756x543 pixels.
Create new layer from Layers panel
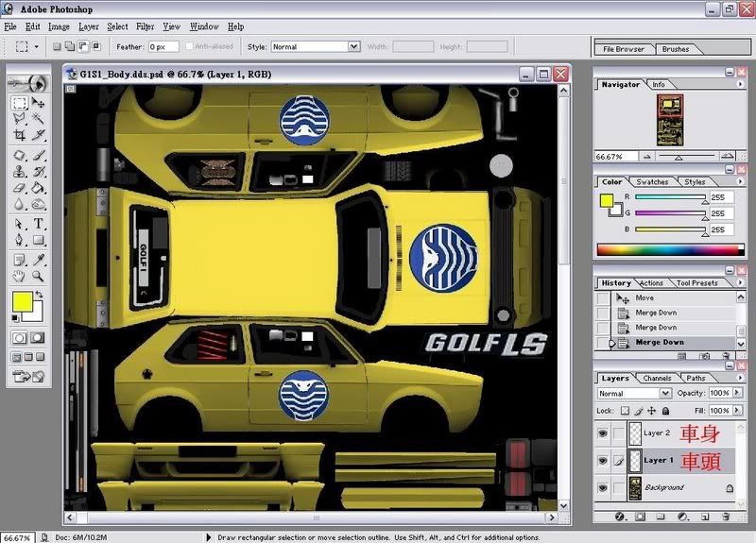pos(705,517)
